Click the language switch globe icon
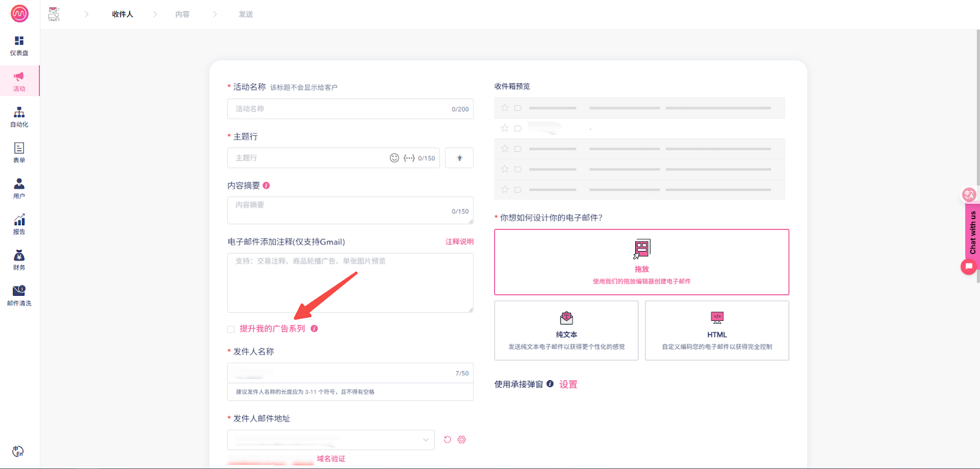 18,452
